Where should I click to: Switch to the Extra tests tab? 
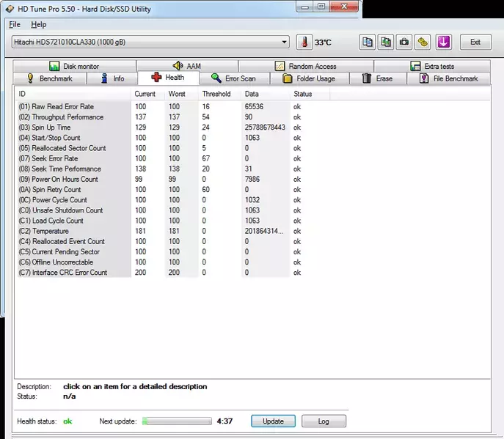tap(432, 66)
